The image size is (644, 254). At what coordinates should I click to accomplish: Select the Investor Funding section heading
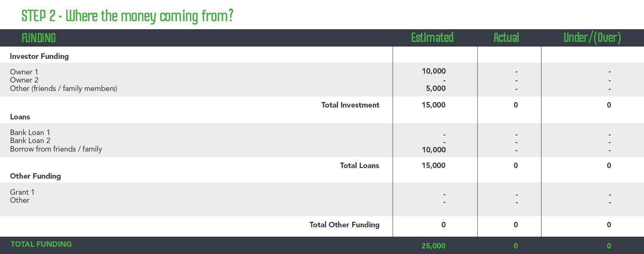click(39, 56)
